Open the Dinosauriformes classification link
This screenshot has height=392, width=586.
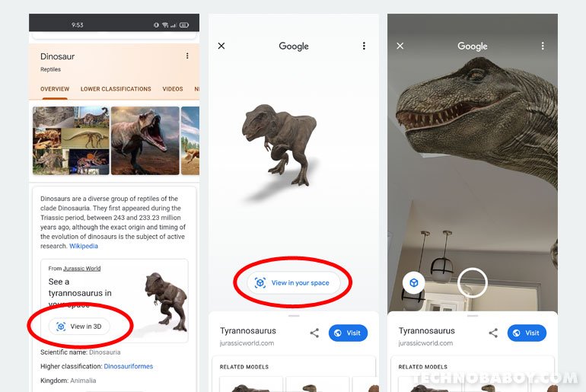coord(128,366)
